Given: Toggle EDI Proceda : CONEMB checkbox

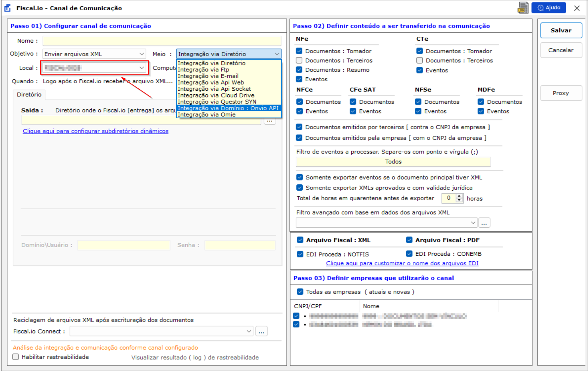Looking at the screenshot, I should click(x=409, y=254).
